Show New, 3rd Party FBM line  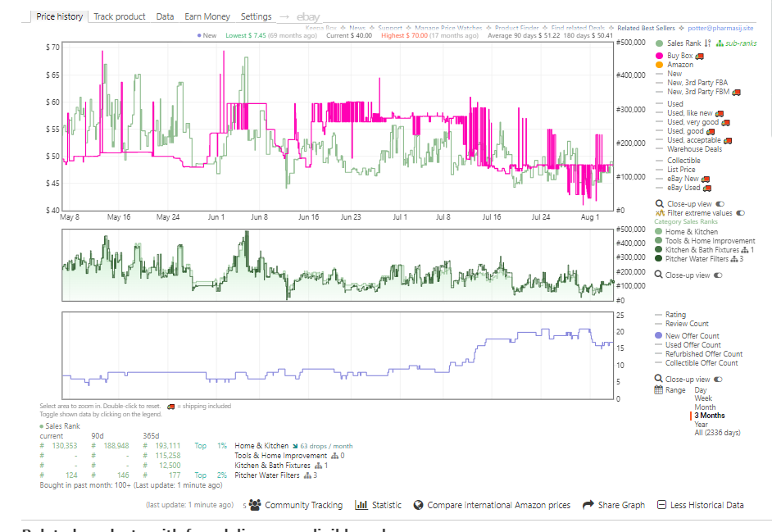tap(698, 92)
